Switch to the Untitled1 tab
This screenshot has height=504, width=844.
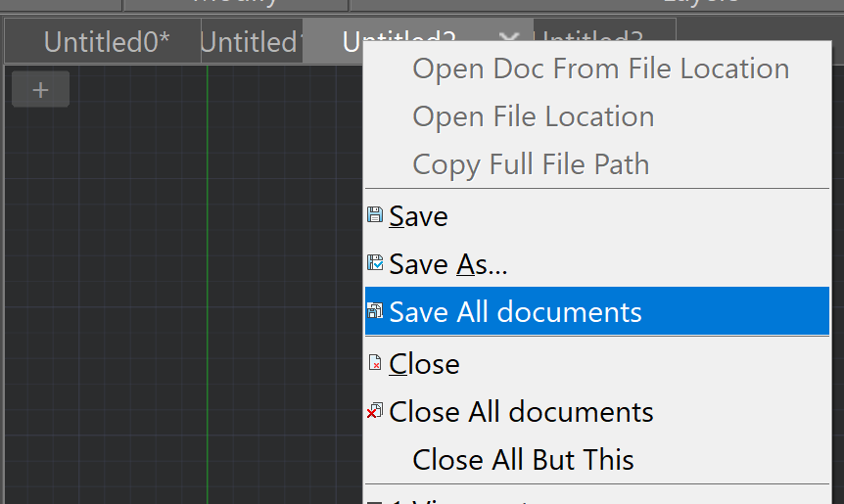click(252, 41)
